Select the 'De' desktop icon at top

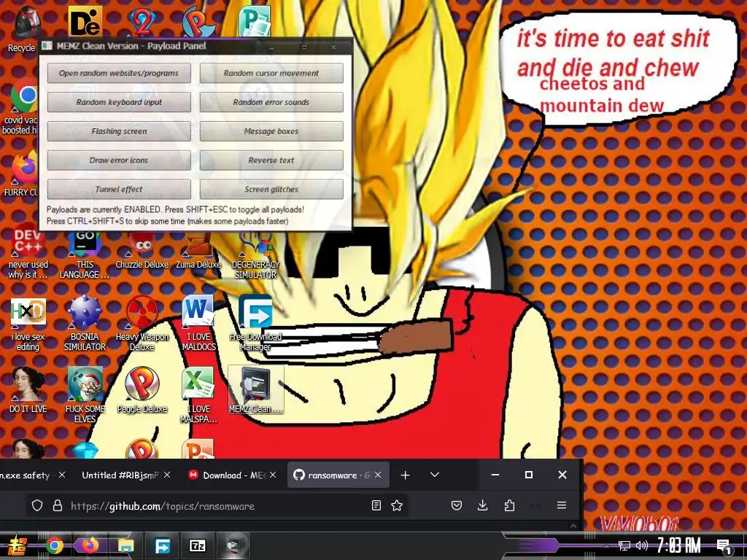pyautogui.click(x=85, y=21)
